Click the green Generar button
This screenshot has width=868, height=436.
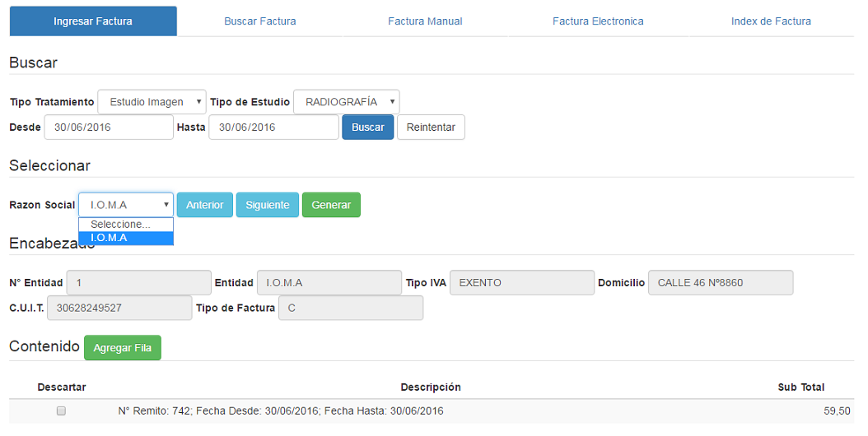331,205
